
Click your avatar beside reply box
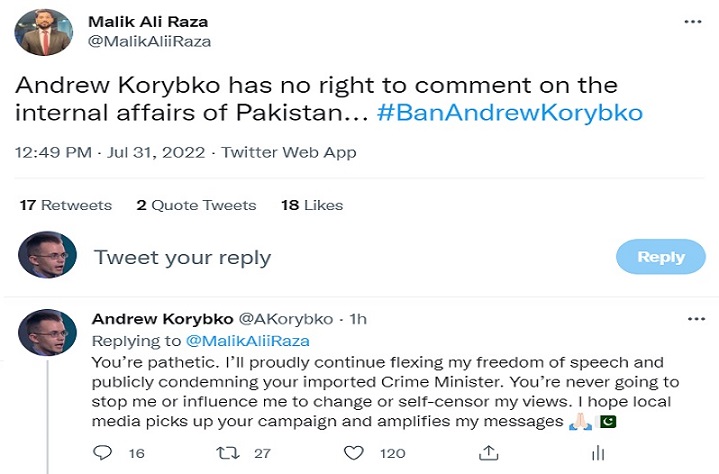46,257
